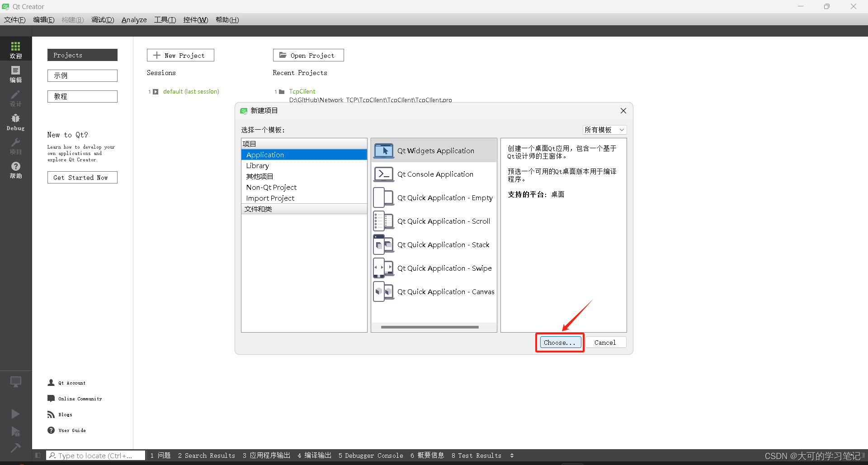Click the Build hammer icon
Screen dimensions: 868x465
coord(15,448)
